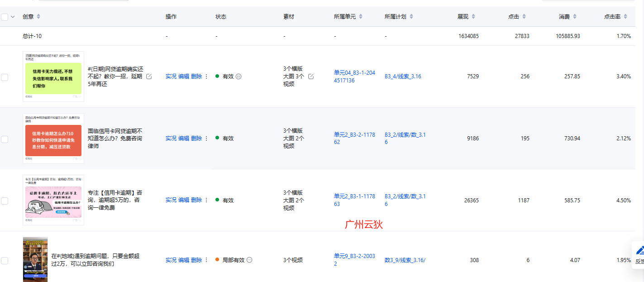This screenshot has width=644, height=282.
Task: Sort by 消费 using its sort arrows
Action: pos(574,17)
